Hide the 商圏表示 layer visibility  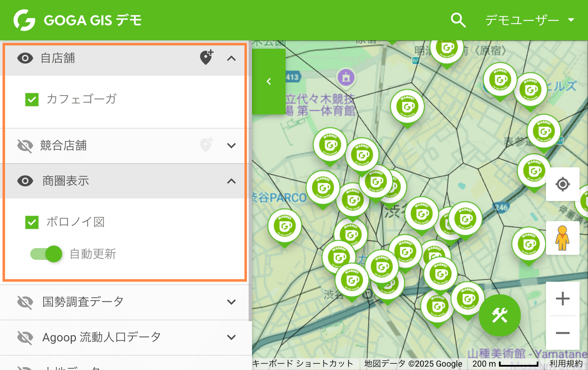25,181
